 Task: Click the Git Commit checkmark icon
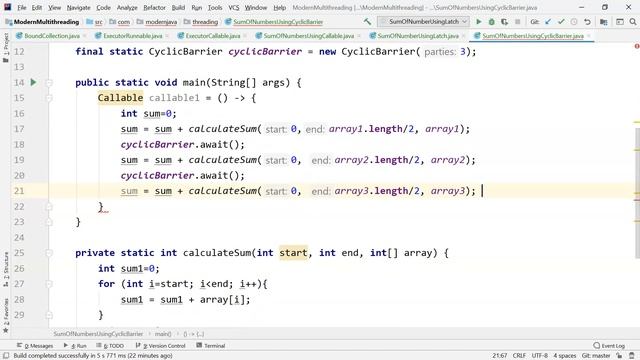point(561,22)
